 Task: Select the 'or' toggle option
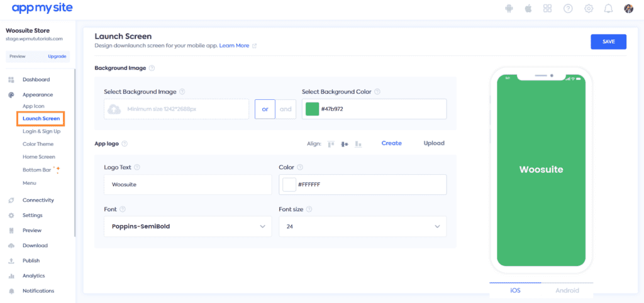click(x=265, y=109)
